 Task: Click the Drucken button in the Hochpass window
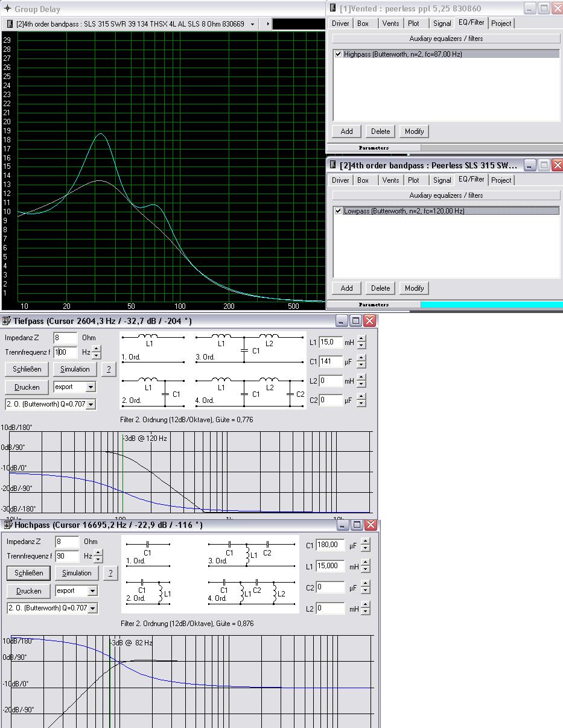pyautogui.click(x=28, y=591)
